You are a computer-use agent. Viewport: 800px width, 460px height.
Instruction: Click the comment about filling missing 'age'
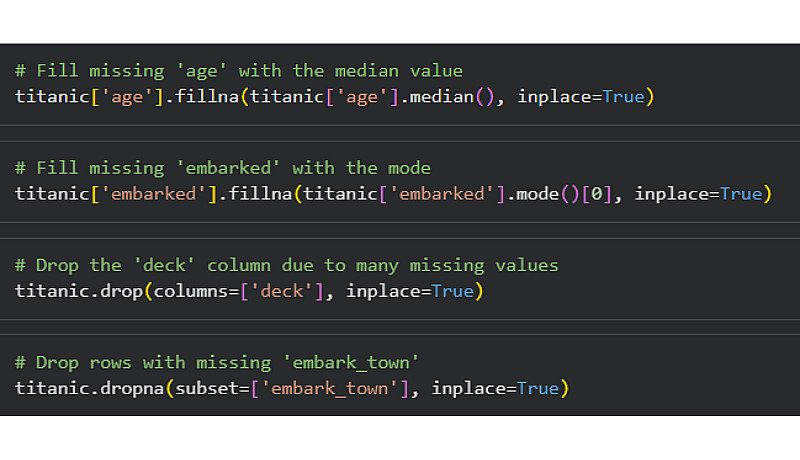point(239,71)
